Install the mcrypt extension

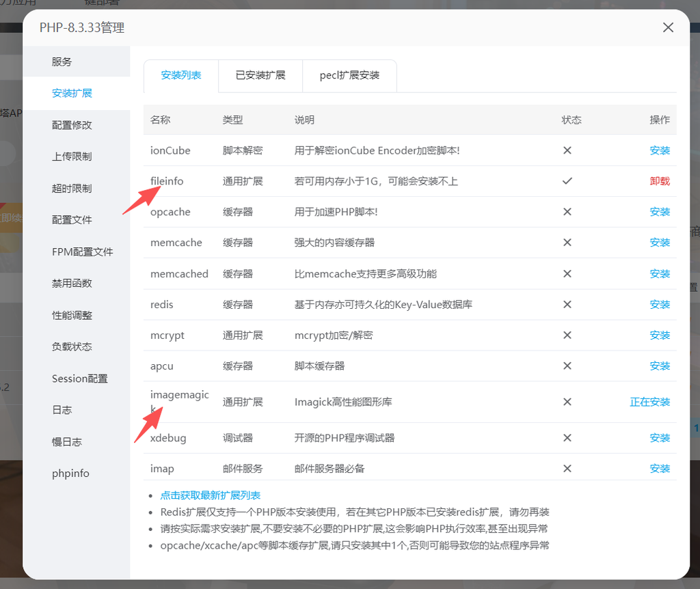[660, 335]
